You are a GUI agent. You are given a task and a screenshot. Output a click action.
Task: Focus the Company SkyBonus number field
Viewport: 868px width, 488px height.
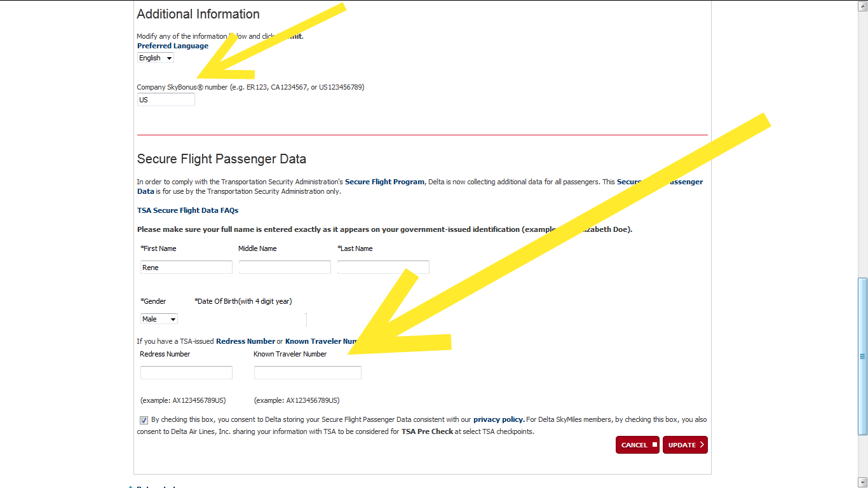[x=166, y=100]
